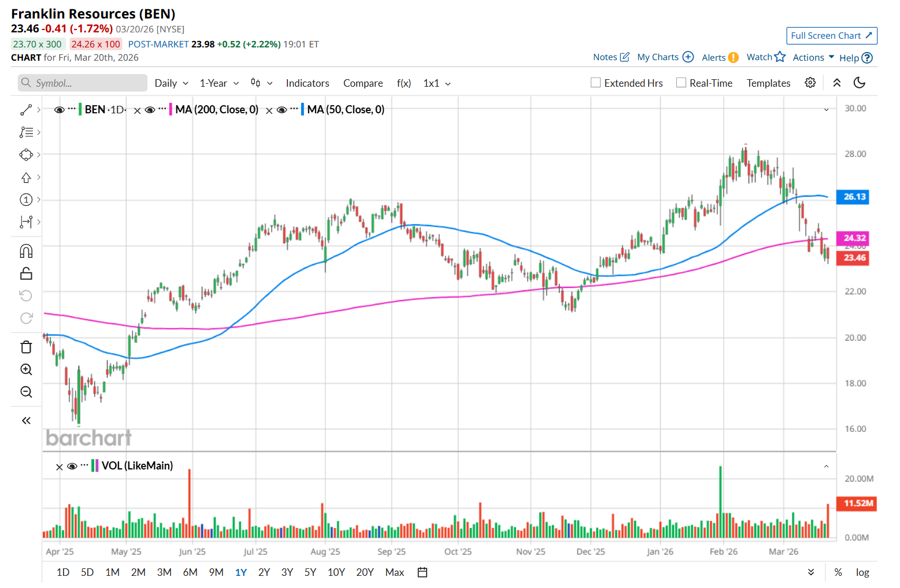
Task: Open the Templates link
Action: [x=768, y=83]
